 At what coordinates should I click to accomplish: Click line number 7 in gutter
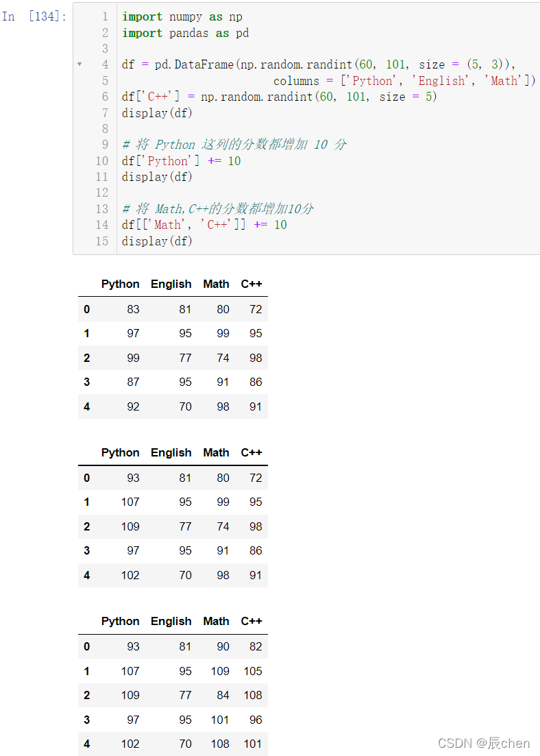point(105,113)
